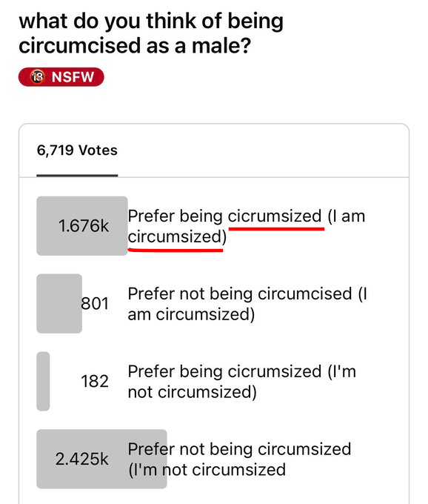428x504 pixels.
Task: Click the red-underlined word 'cicrumsized' in first option
Action: (x=275, y=216)
